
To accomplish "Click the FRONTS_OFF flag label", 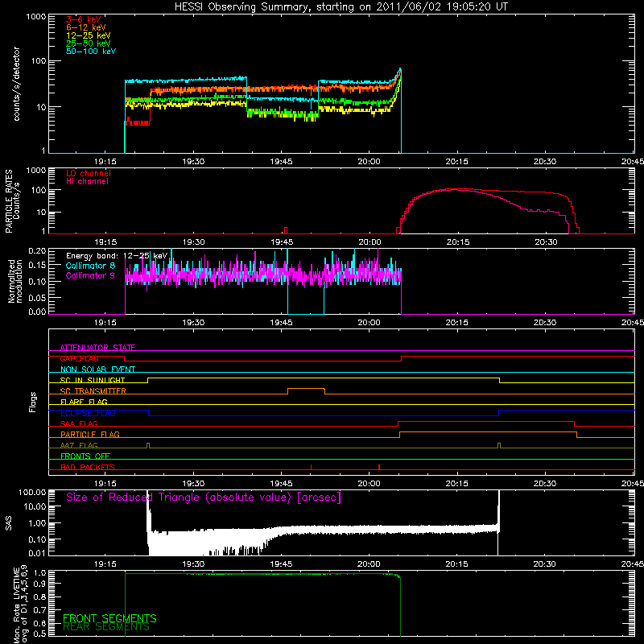I will point(85,456).
